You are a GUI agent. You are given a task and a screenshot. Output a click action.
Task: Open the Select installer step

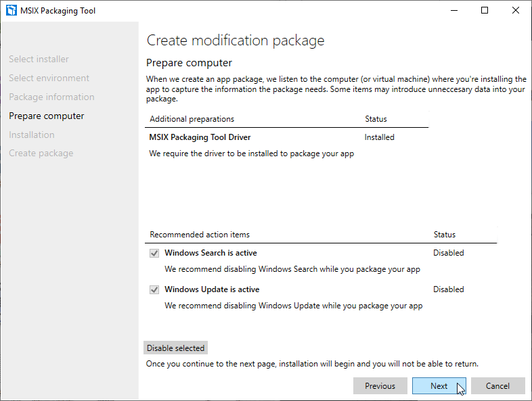pos(39,60)
